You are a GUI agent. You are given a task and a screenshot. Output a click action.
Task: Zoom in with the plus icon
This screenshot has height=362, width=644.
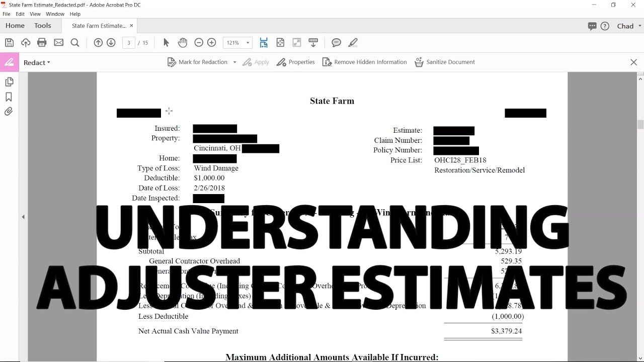pos(212,43)
